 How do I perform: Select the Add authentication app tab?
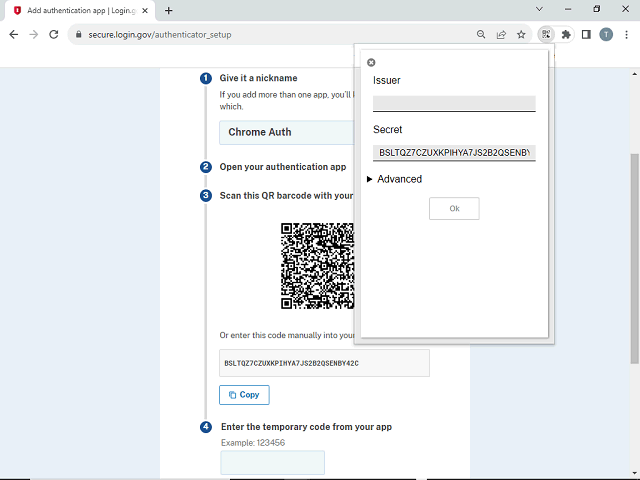click(x=80, y=11)
